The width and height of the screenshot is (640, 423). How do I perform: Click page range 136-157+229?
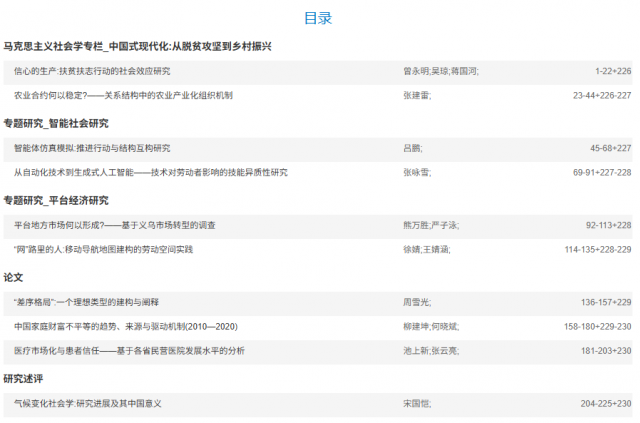point(606,302)
